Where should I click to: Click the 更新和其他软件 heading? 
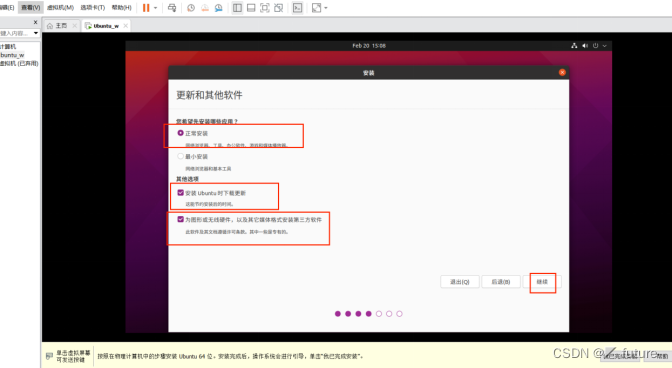pos(209,95)
